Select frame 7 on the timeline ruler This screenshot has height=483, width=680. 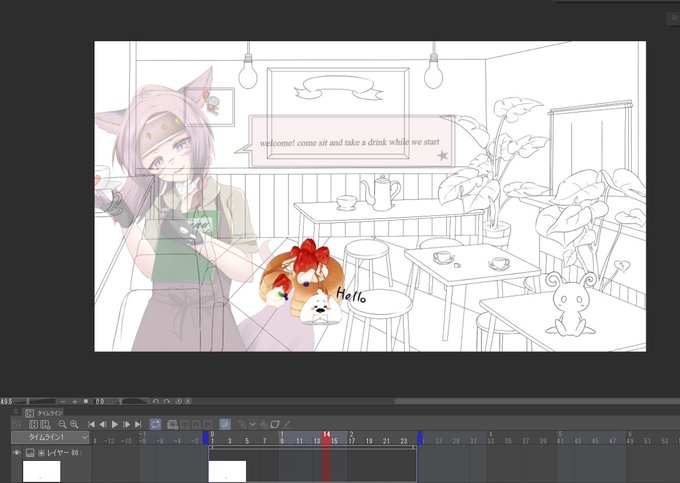tap(265, 441)
